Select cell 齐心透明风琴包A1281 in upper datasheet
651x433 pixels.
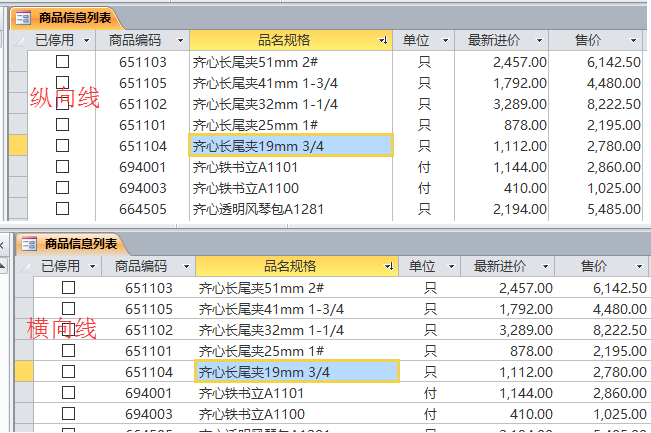pyautogui.click(x=291, y=209)
